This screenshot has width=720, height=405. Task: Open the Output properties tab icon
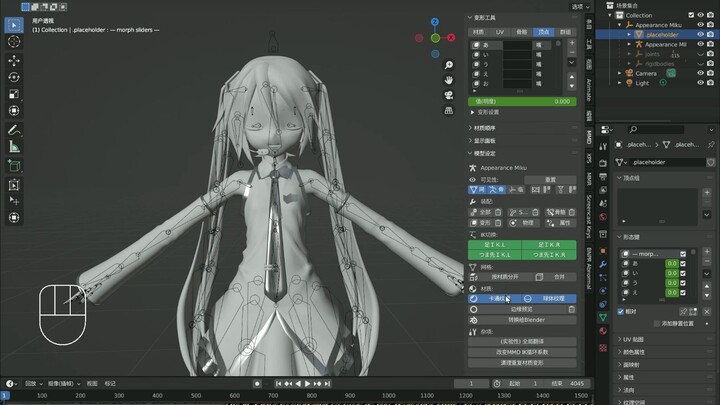(603, 177)
